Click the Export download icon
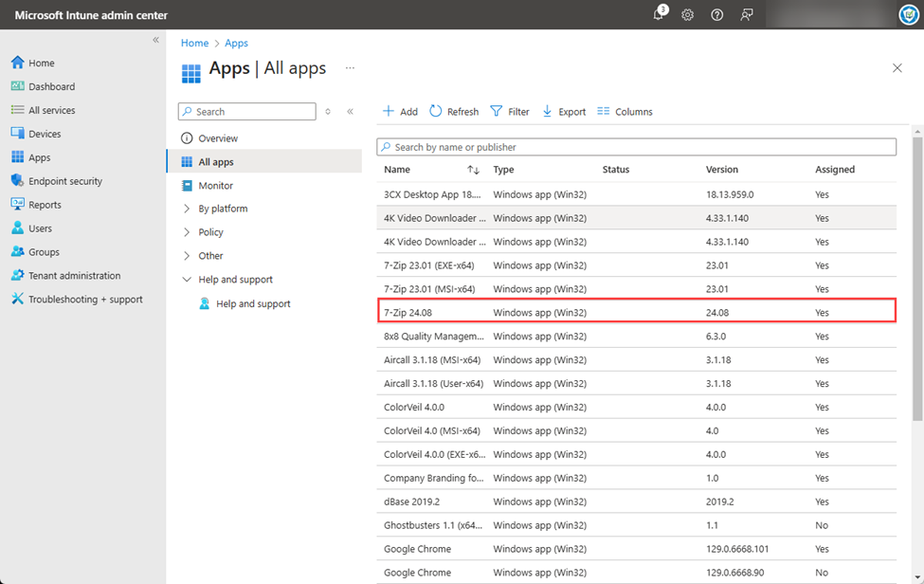 click(x=548, y=111)
